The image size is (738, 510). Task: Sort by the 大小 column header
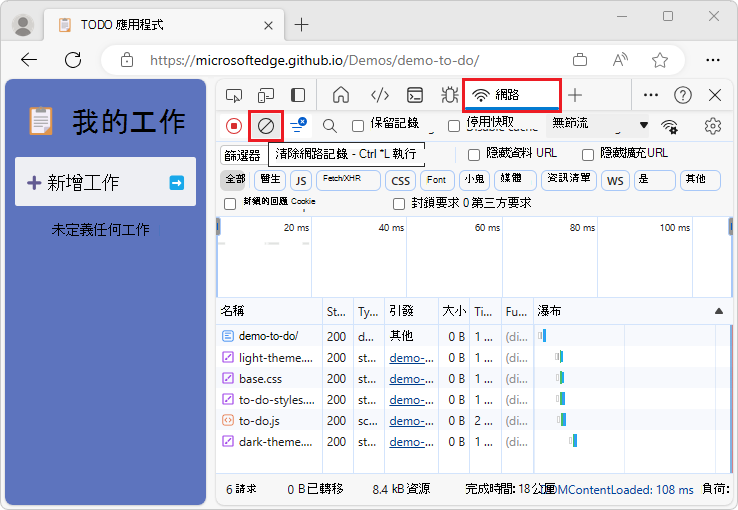point(454,311)
